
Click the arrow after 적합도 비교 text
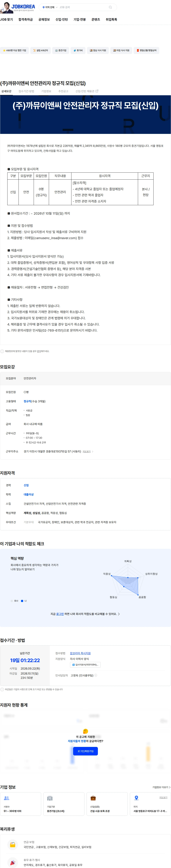point(119,614)
